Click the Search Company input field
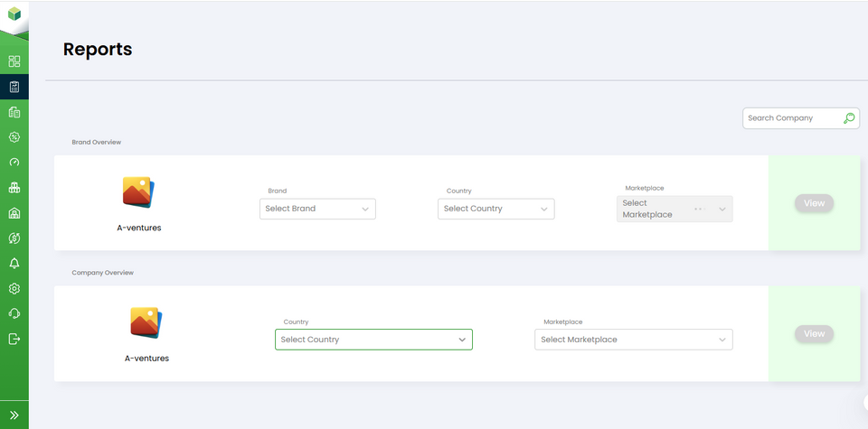Screen dimensions: 868x429 791,118
